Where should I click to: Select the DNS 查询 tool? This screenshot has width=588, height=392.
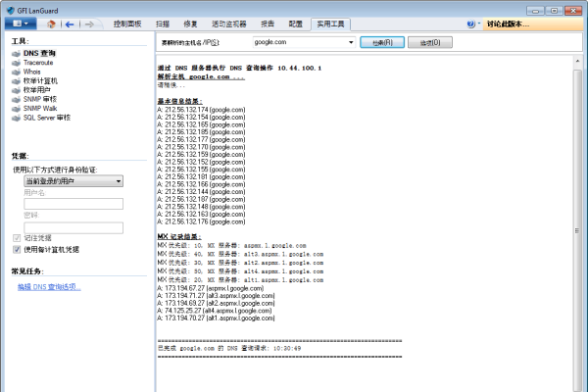click(38, 54)
